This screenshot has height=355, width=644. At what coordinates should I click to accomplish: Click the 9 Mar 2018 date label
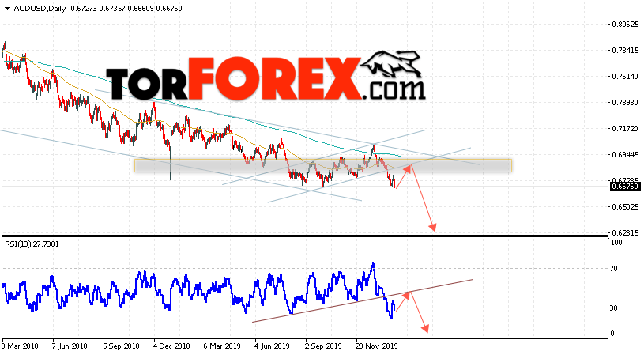tap(20, 346)
